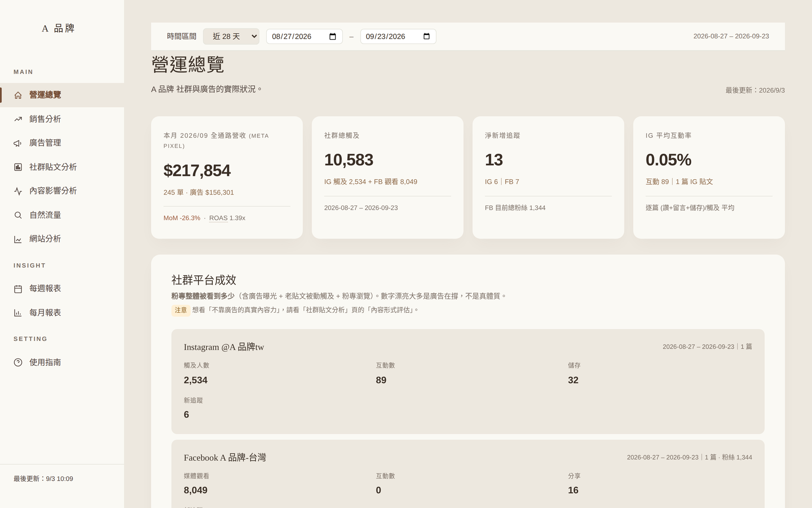This screenshot has width=812, height=508.
Task: Open the end date calendar picker
Action: 426,36
